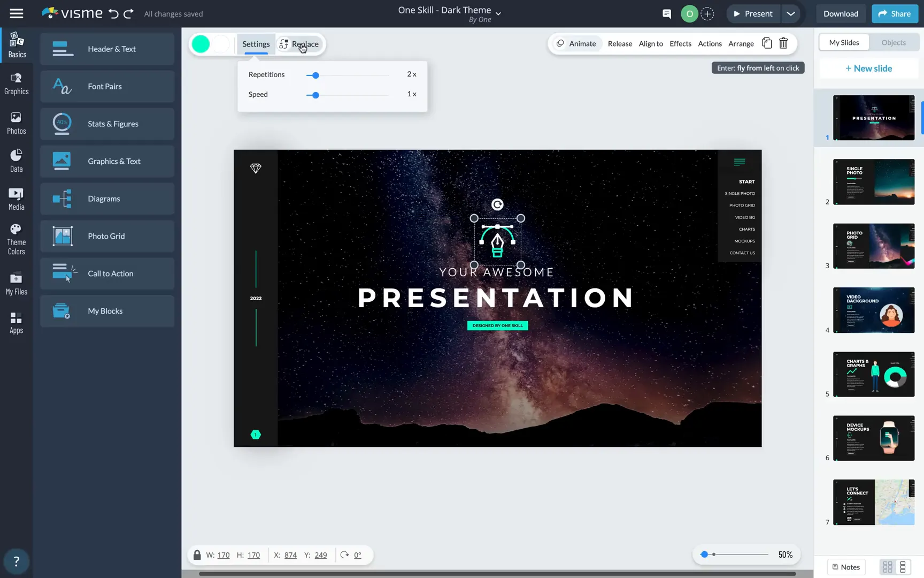Toggle the aspect ratio lock
This screenshot has width=924, height=578.
(197, 555)
